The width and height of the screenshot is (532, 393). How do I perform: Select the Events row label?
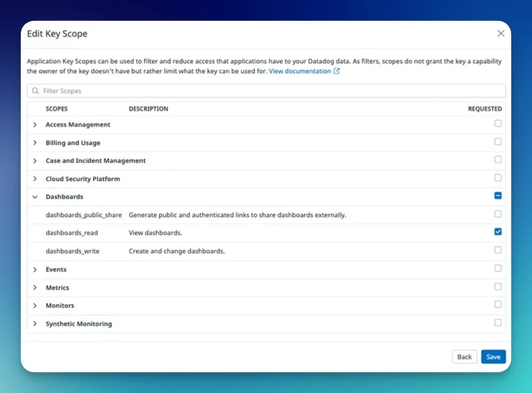click(56, 270)
